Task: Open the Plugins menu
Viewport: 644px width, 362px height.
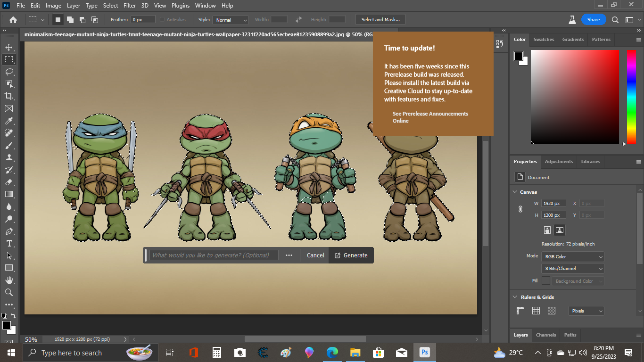Action: click(x=180, y=6)
